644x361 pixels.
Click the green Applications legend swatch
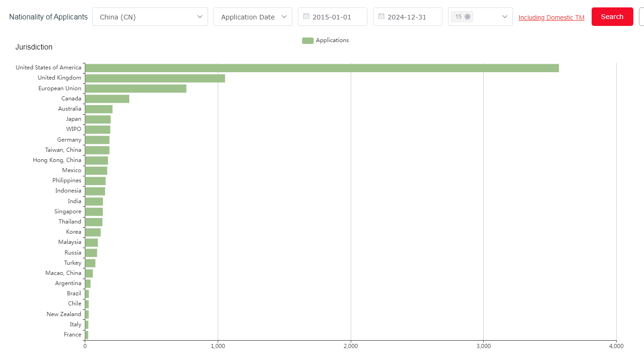tap(308, 41)
